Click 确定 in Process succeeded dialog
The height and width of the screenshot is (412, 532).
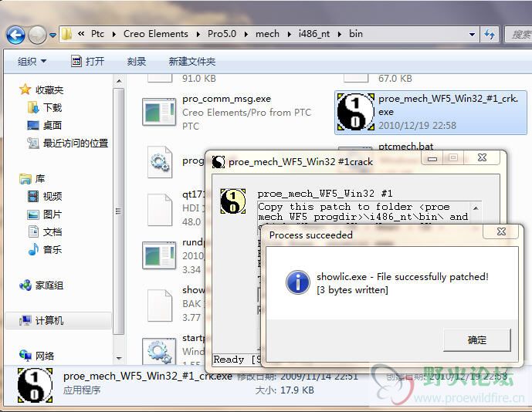pos(476,339)
